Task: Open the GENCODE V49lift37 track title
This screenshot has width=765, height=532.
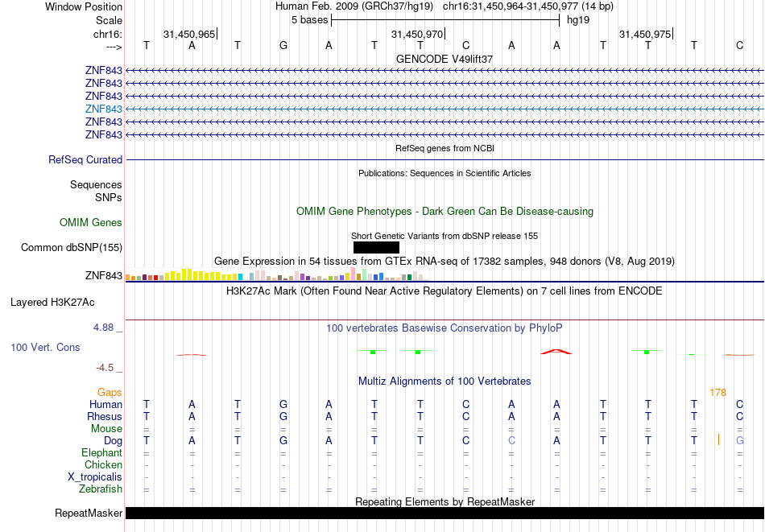Action: (445, 59)
